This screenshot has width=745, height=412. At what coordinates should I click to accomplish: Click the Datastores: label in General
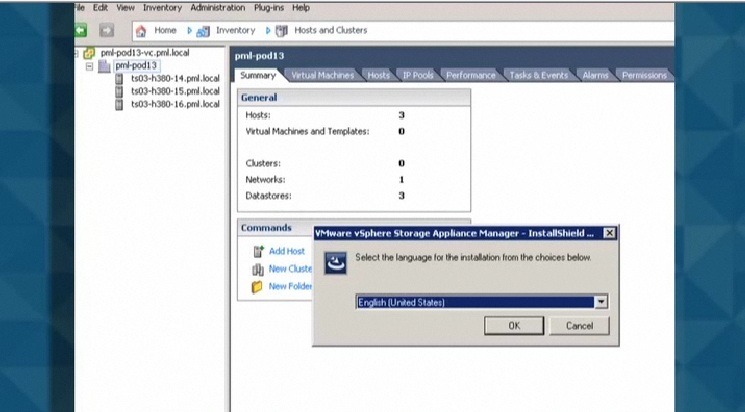(x=268, y=196)
